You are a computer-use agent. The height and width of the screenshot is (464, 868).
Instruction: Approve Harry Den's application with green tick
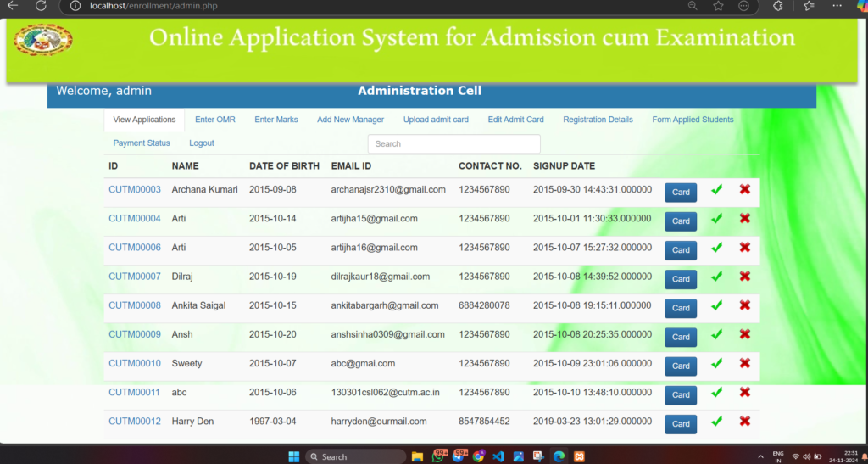coord(717,421)
